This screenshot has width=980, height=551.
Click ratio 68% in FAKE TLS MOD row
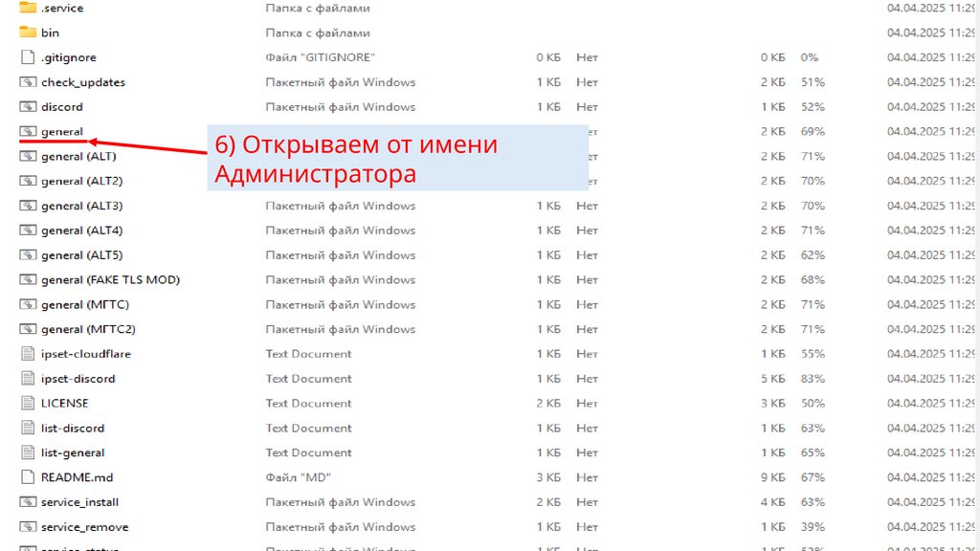[813, 280]
